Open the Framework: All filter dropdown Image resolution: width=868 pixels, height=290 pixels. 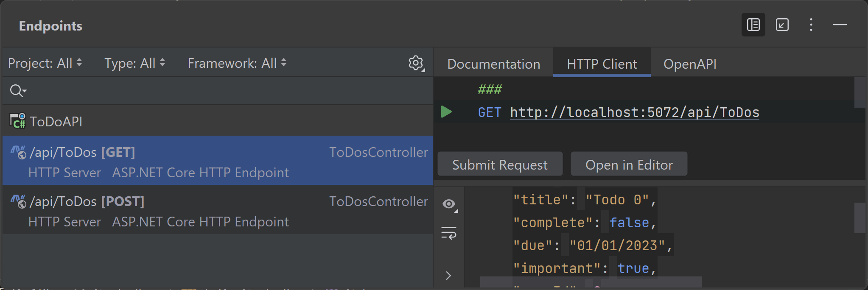coord(237,63)
